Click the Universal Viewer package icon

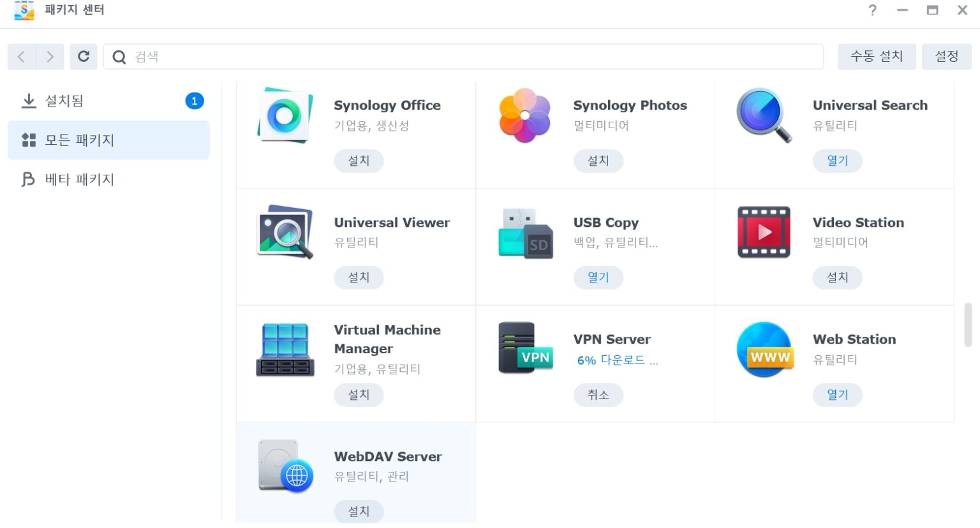tap(285, 232)
